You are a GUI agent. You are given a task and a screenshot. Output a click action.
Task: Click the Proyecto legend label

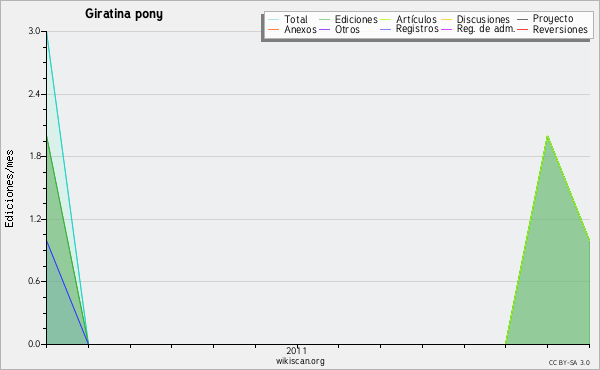[x=553, y=19]
